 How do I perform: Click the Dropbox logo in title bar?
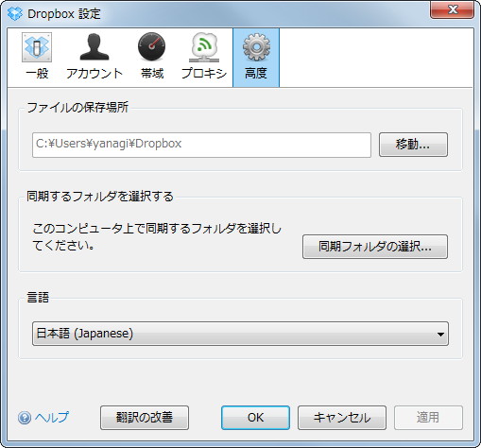pos(15,14)
